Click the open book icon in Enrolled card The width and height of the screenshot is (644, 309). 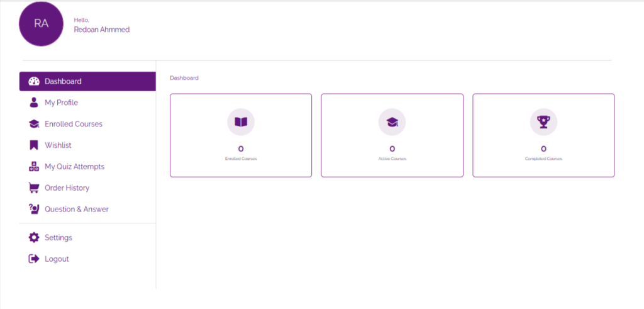(241, 122)
